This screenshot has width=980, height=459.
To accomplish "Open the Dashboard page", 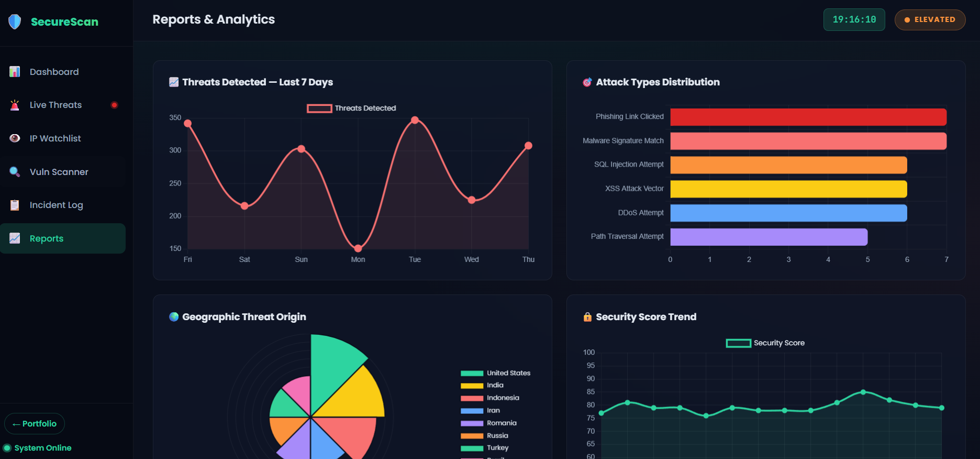I will (63, 72).
